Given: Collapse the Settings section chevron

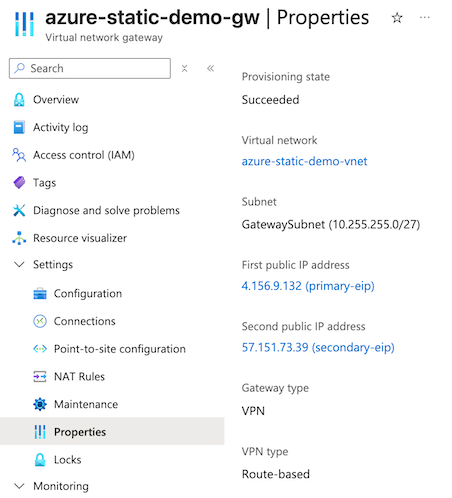Looking at the screenshot, I should pos(19,265).
